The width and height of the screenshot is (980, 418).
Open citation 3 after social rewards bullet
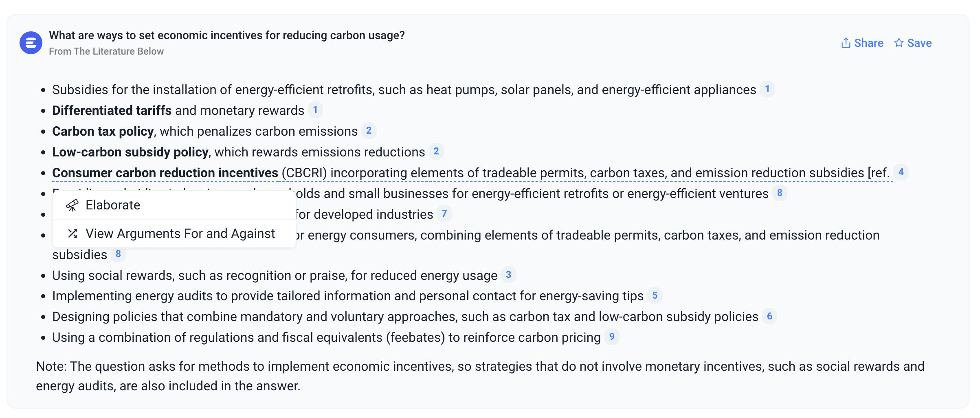508,275
